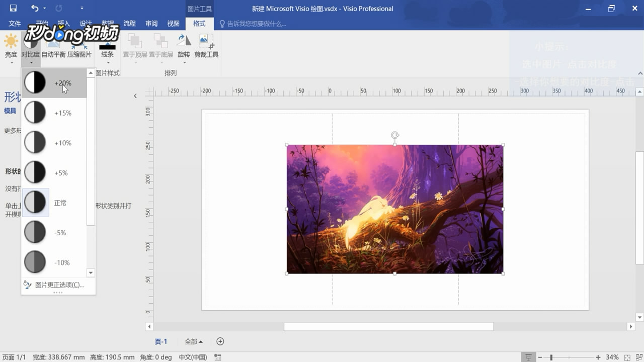The height and width of the screenshot is (362, 644).
Task: Switch to the 流程 ribbon tab
Action: click(x=130, y=24)
